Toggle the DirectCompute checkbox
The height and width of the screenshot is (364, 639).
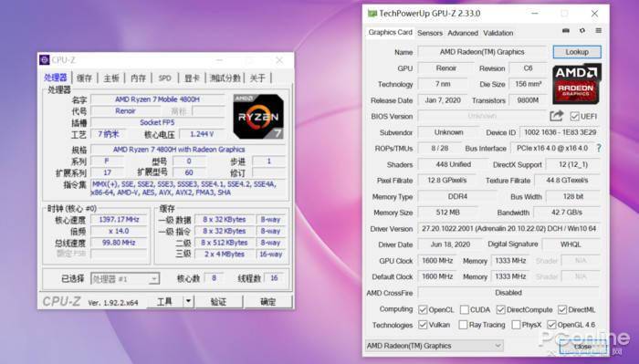(x=501, y=310)
